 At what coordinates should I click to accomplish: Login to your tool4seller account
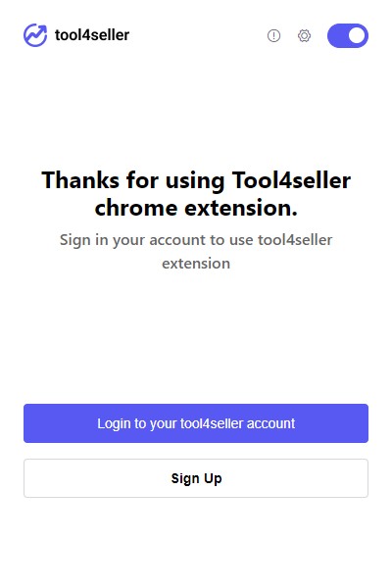pyautogui.click(x=196, y=423)
